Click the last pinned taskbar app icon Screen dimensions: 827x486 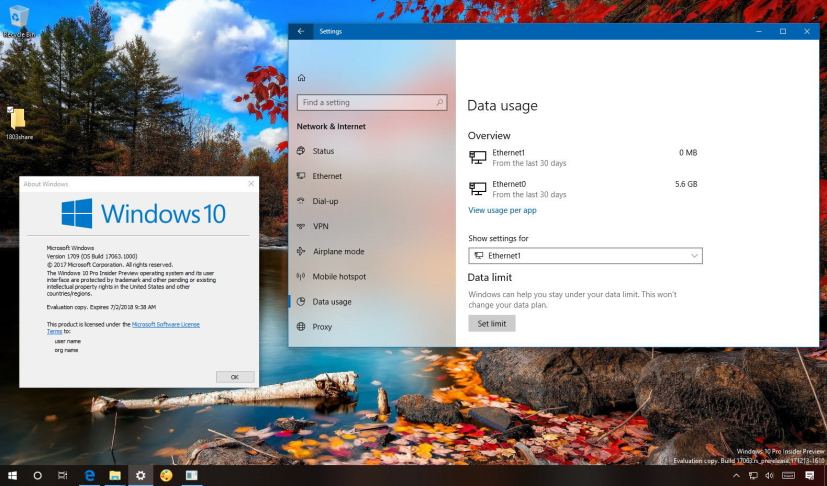191,475
